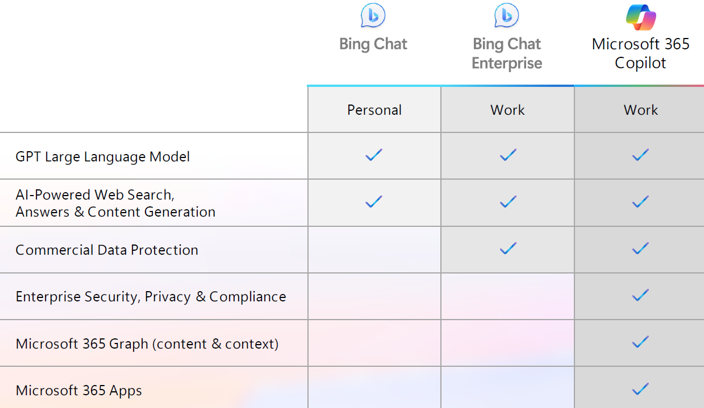Click the Microsoft 365 Copilot logo

[x=641, y=17]
